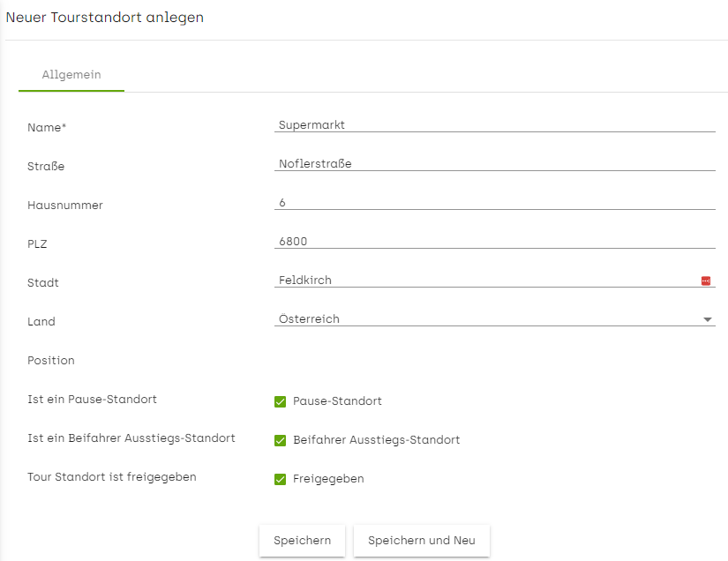Click the Beifahrer Ausstiegs-Standort label text
Image resolution: width=728 pixels, height=561 pixels.
tap(377, 440)
